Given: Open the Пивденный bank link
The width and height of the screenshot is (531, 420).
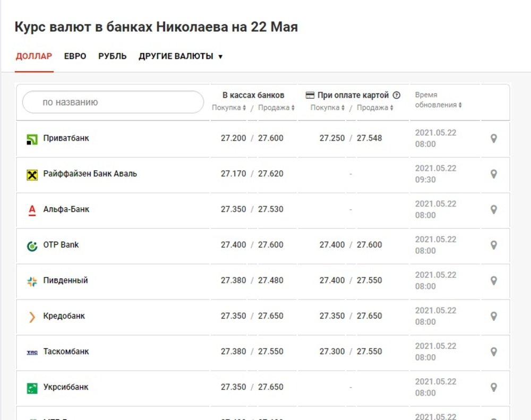Looking at the screenshot, I should (65, 280).
